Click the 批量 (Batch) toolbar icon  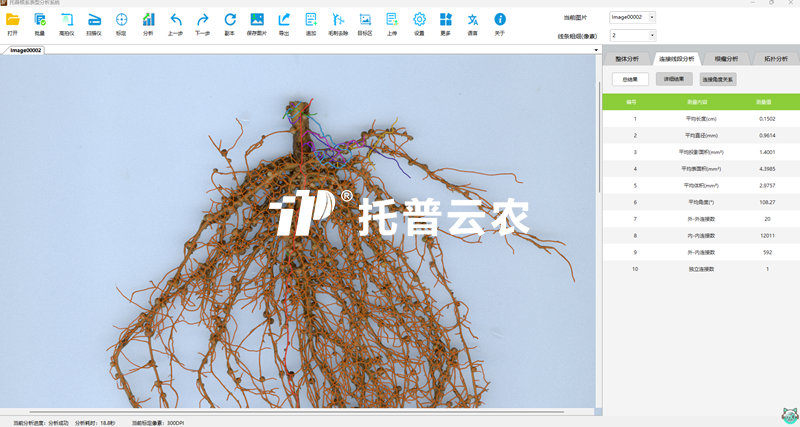click(x=40, y=20)
